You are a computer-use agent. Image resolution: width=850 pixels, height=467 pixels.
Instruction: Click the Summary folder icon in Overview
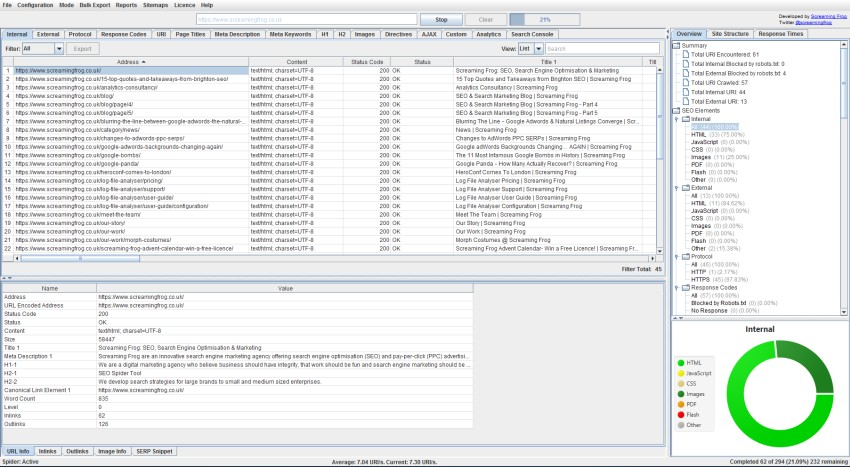(677, 46)
